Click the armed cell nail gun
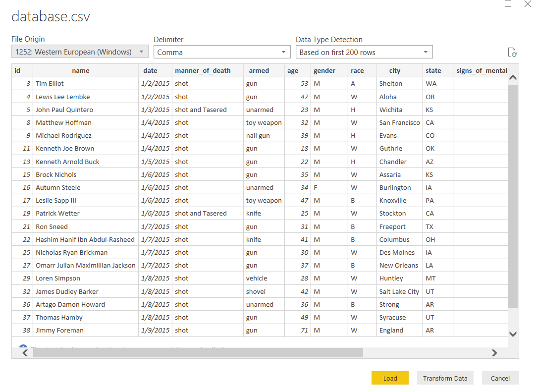 click(264, 136)
